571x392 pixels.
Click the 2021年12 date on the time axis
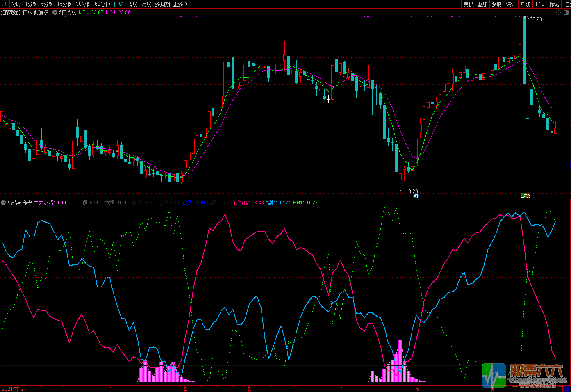coord(13,389)
